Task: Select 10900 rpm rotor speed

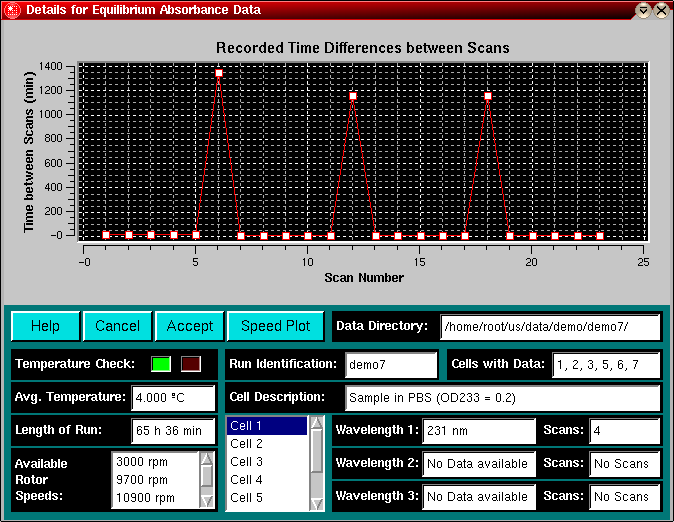Action: [156, 498]
